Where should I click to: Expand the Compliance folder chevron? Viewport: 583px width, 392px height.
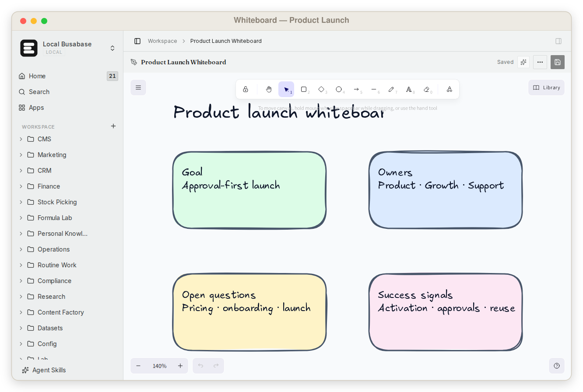pos(21,281)
